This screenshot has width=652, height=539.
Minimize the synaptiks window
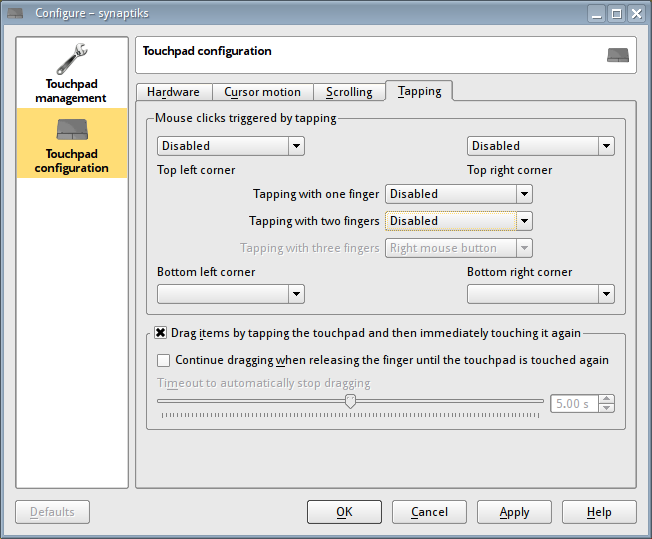[x=597, y=14]
